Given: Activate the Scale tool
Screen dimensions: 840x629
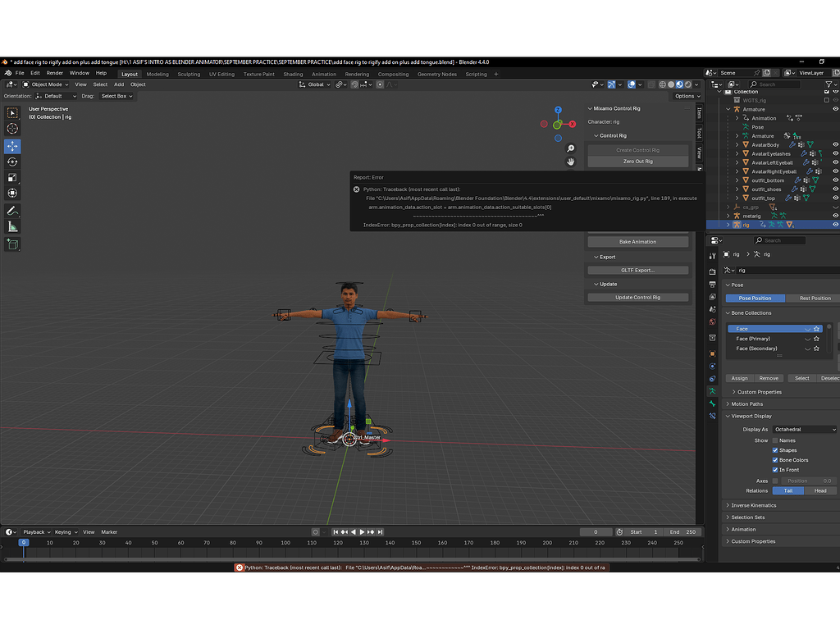Looking at the screenshot, I should pyautogui.click(x=12, y=177).
